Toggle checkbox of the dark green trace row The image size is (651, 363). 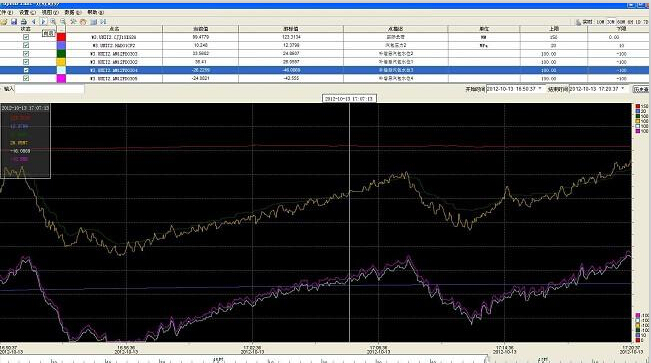click(26, 54)
